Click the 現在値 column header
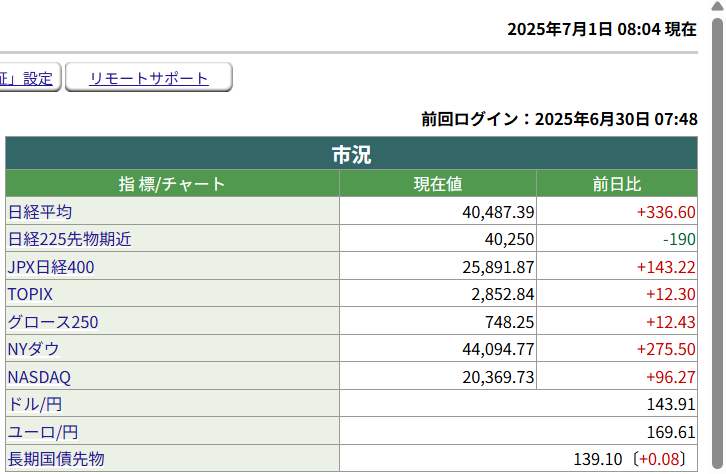 click(438, 184)
